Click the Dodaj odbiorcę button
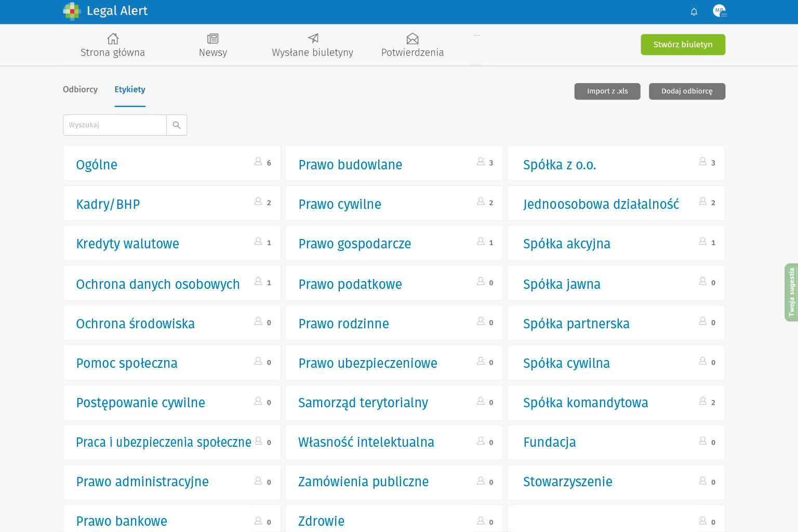The width and height of the screenshot is (798, 532). tap(687, 91)
